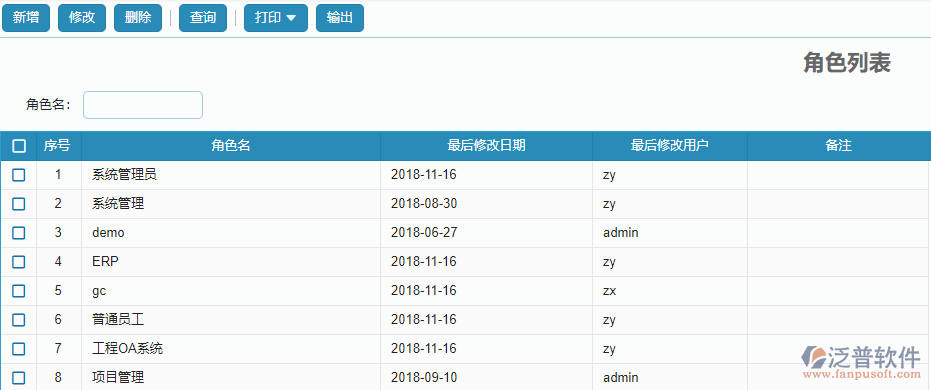Viewport: 931px width, 390px height.
Task: Click the 修改 button
Action: (x=82, y=18)
